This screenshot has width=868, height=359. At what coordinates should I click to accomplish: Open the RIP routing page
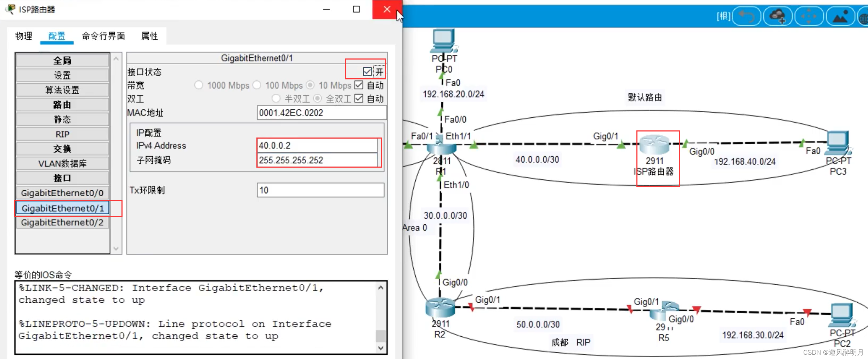pyautogui.click(x=62, y=134)
